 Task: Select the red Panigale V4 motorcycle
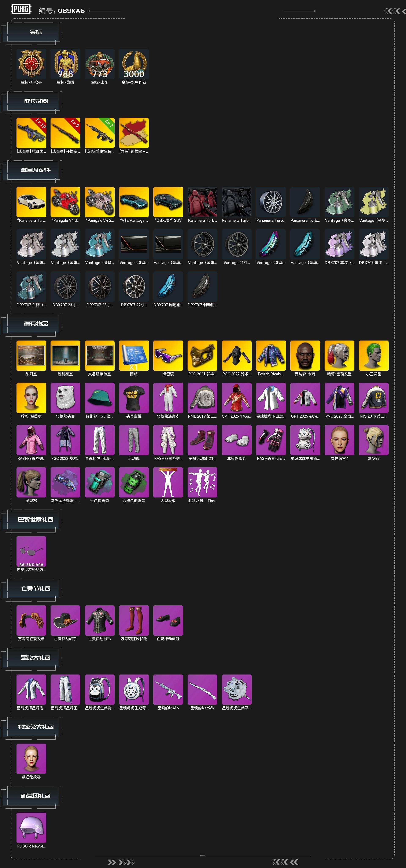tap(65, 202)
